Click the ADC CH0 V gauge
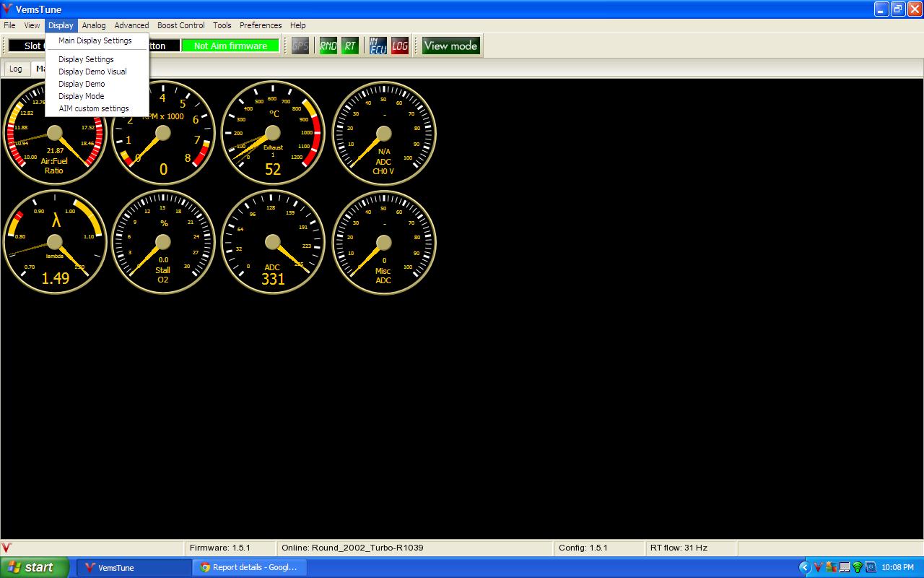The image size is (924, 578). 384,133
